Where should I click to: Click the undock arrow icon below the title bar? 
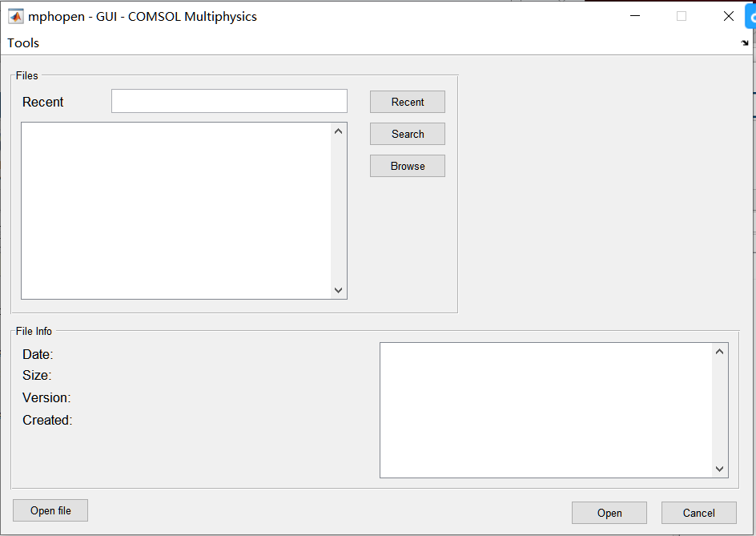pos(745,42)
